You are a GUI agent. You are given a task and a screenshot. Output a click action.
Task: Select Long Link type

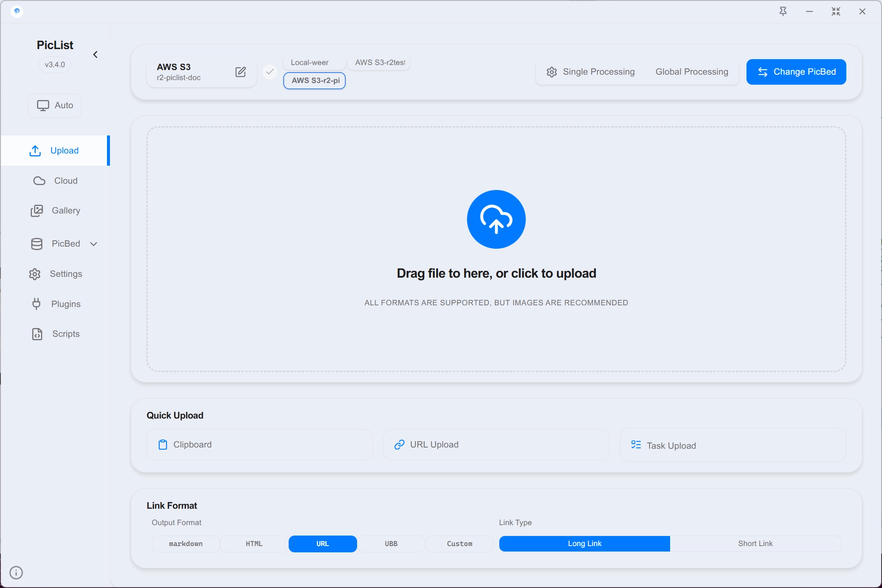point(585,544)
